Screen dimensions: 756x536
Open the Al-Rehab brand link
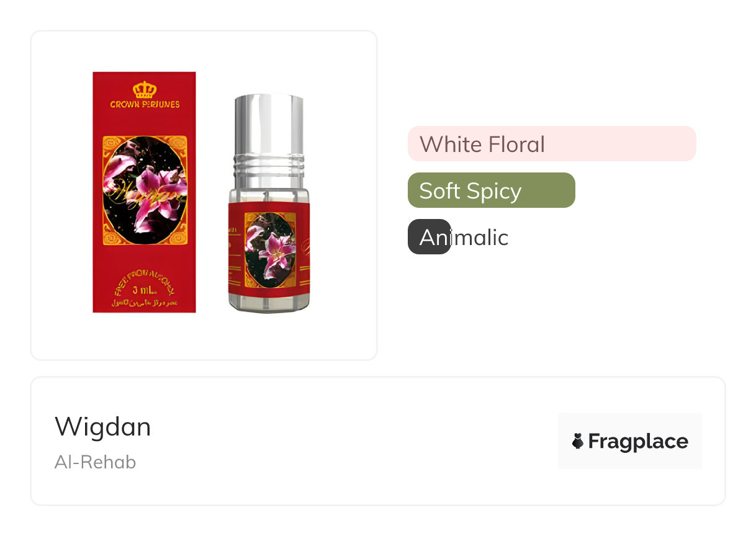pos(95,462)
